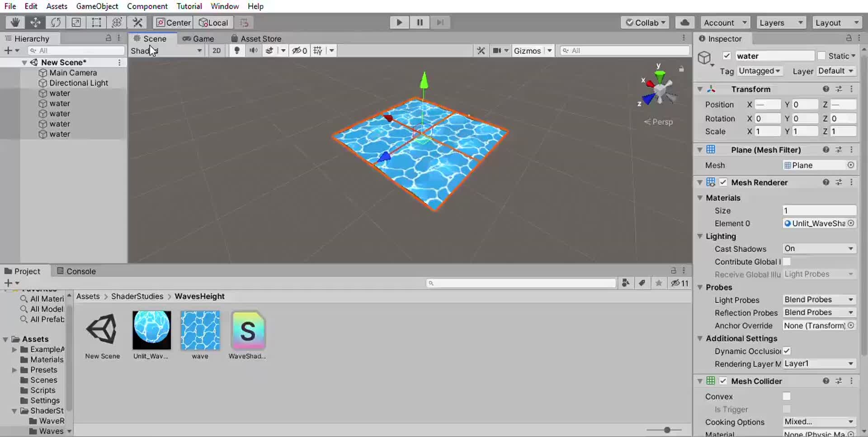Collapse the Transform component

pos(700,89)
